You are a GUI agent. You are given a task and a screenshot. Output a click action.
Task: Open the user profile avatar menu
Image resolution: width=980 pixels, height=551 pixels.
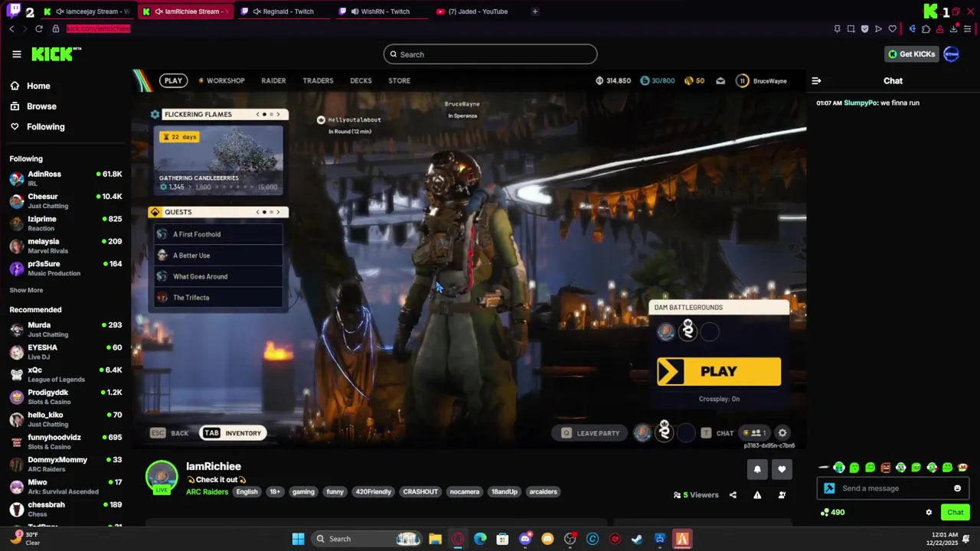[x=951, y=54]
